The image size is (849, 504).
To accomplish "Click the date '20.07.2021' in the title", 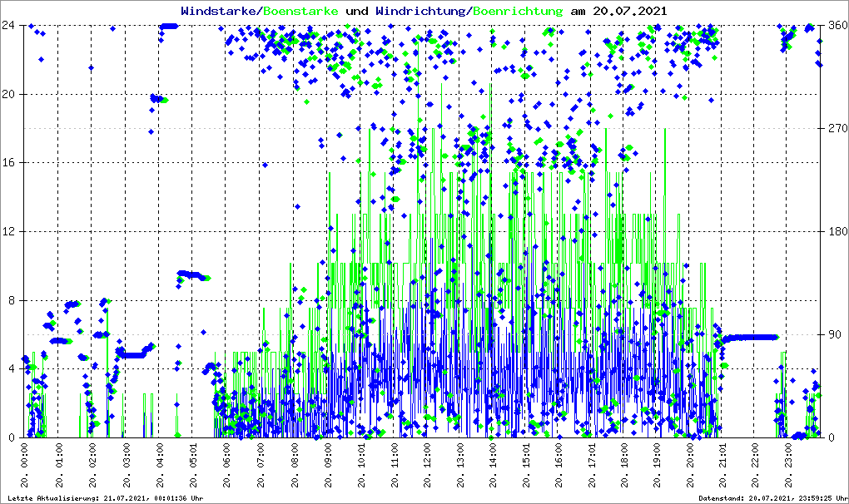I will (630, 11).
